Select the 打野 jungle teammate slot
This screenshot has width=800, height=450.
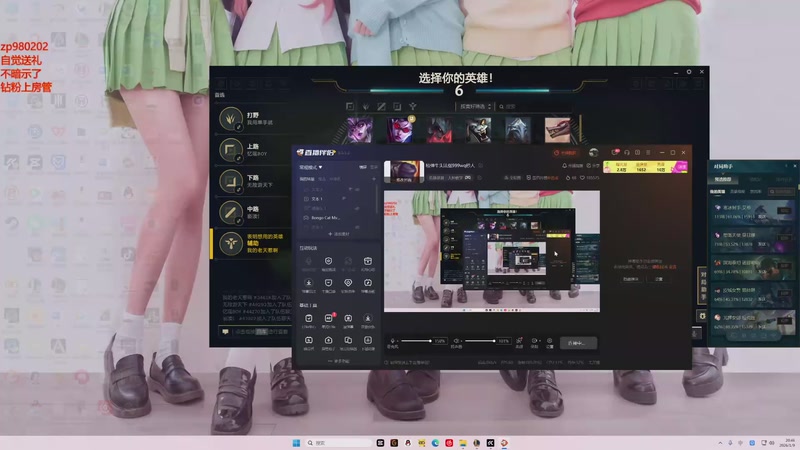click(x=253, y=119)
